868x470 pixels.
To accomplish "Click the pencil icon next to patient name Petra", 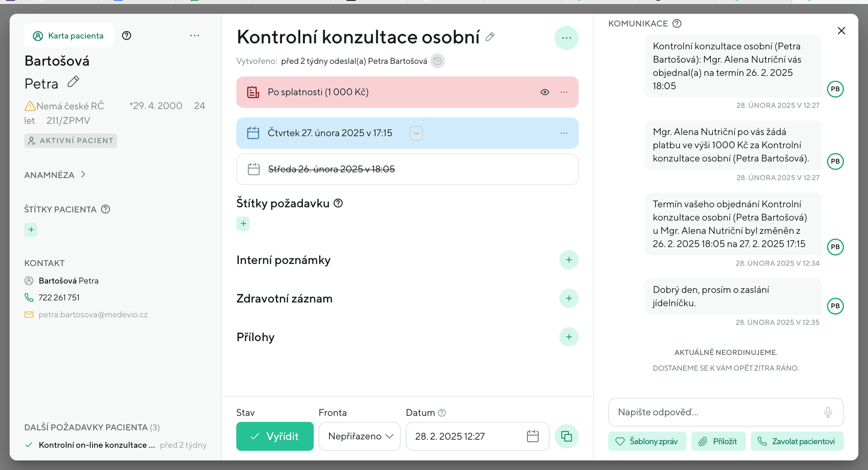I will point(73,82).
